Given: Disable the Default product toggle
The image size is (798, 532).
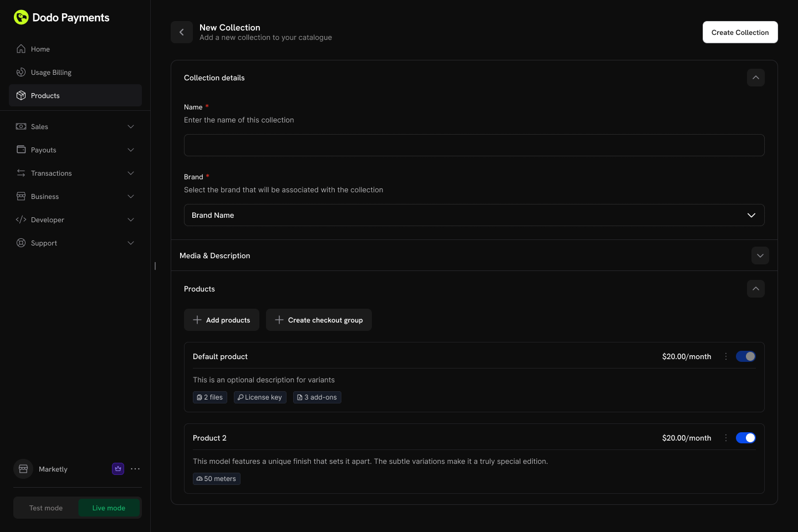Looking at the screenshot, I should tap(745, 356).
